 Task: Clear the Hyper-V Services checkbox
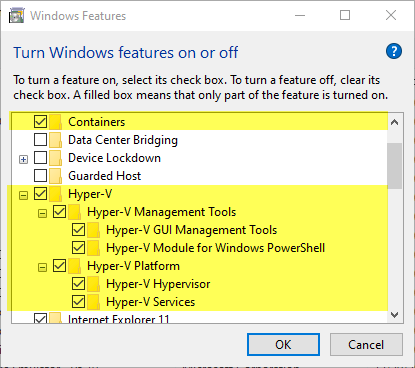click(x=78, y=302)
